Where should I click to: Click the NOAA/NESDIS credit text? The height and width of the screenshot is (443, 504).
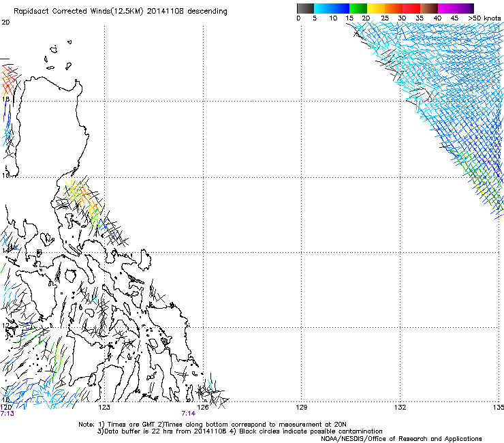click(x=401, y=439)
